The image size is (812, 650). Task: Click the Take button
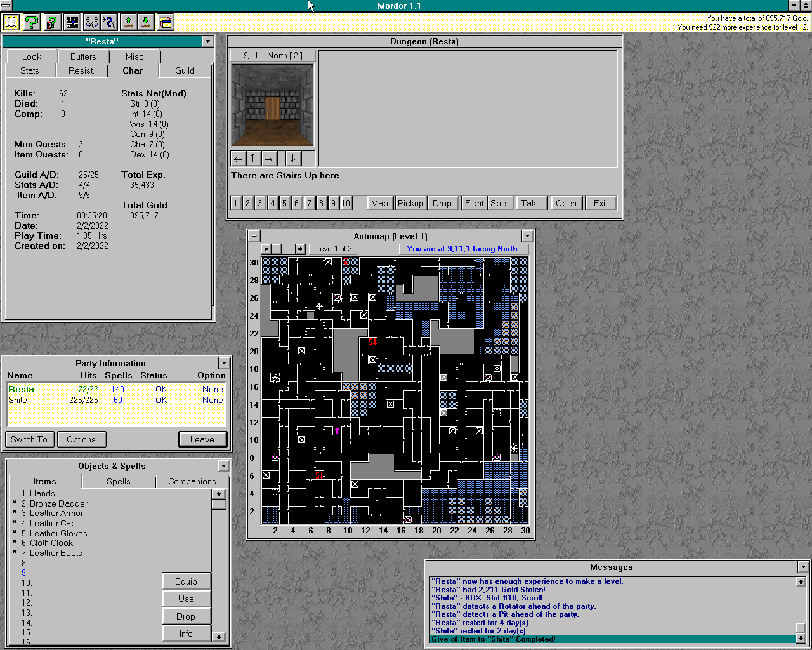[531, 203]
